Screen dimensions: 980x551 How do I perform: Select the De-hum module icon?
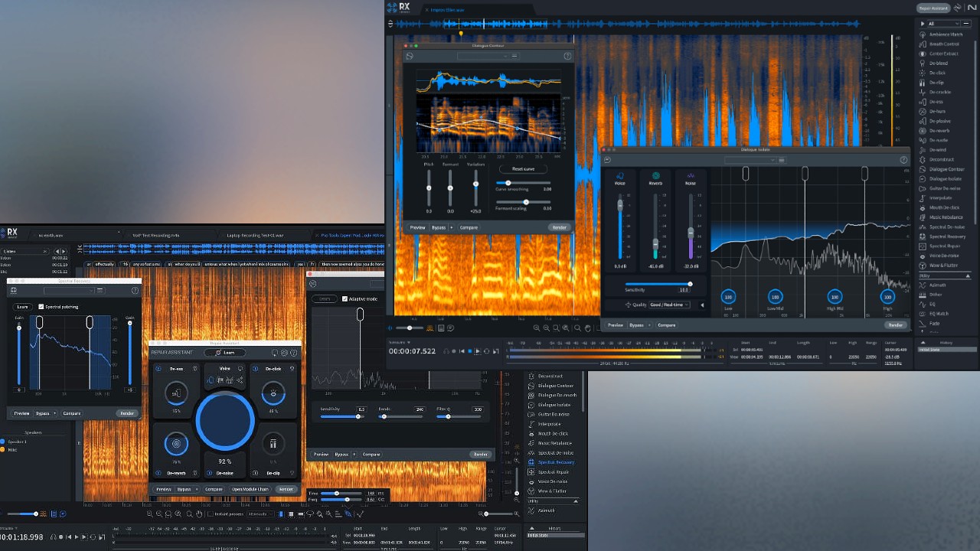923,111
